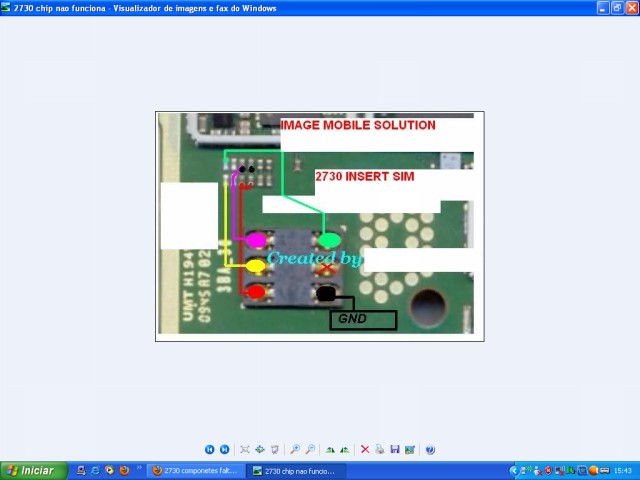The width and height of the screenshot is (640, 480).
Task: Go to the next image
Action: coord(224,449)
